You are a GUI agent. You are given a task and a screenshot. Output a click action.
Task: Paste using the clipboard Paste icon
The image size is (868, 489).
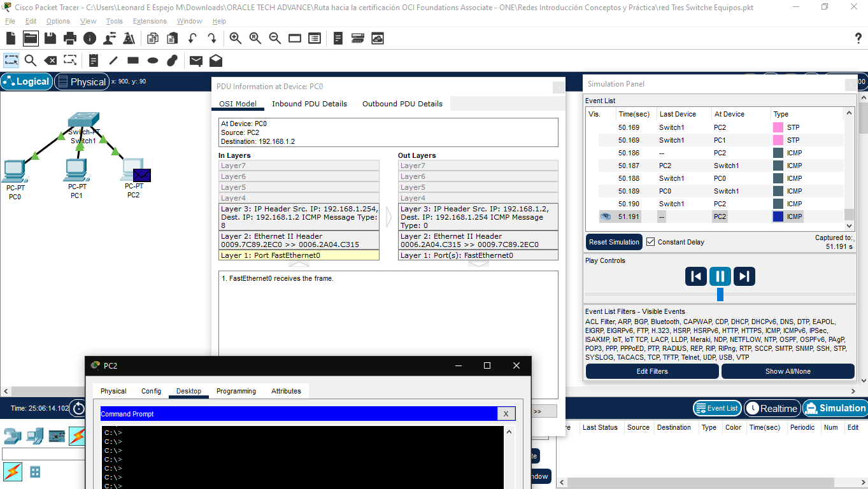tap(172, 38)
